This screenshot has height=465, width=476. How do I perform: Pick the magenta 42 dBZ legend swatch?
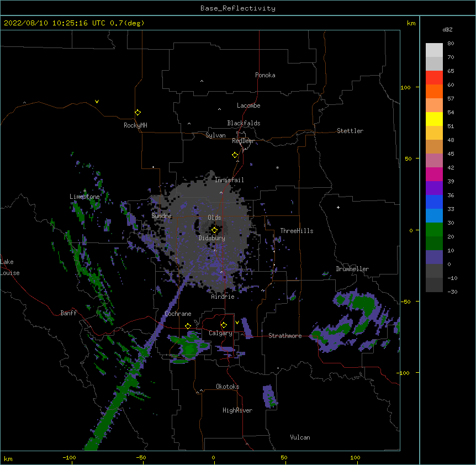434,174
